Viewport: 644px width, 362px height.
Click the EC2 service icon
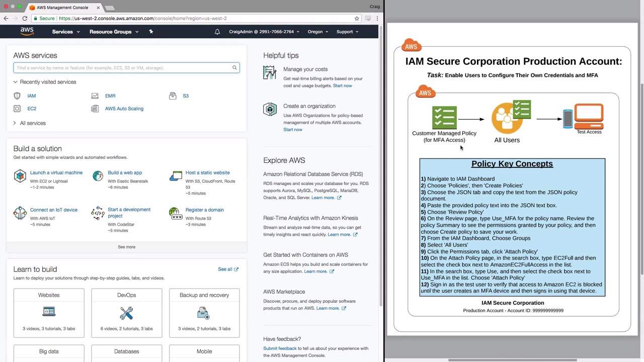pos(17,109)
